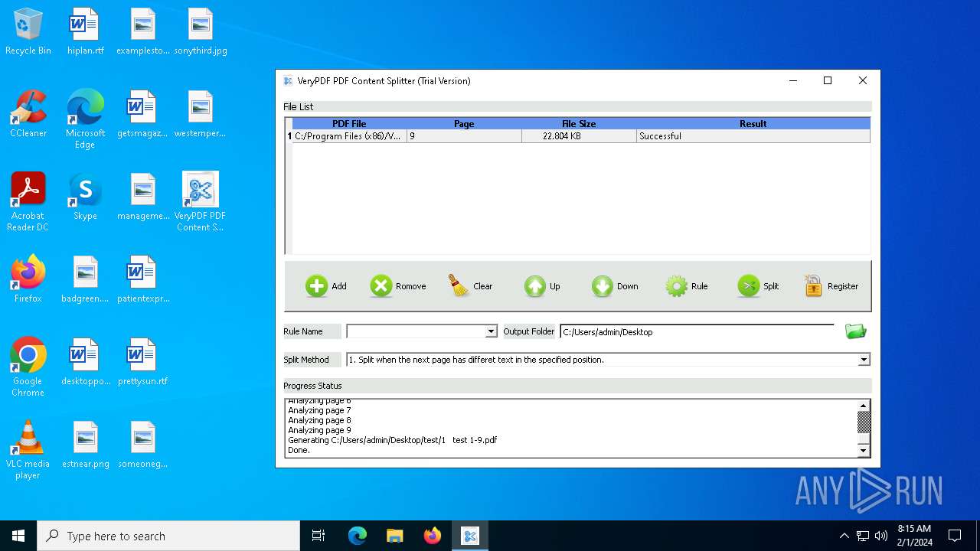Image resolution: width=980 pixels, height=551 pixels.
Task: Open the Recycle Bin desktop icon
Action: point(28,32)
